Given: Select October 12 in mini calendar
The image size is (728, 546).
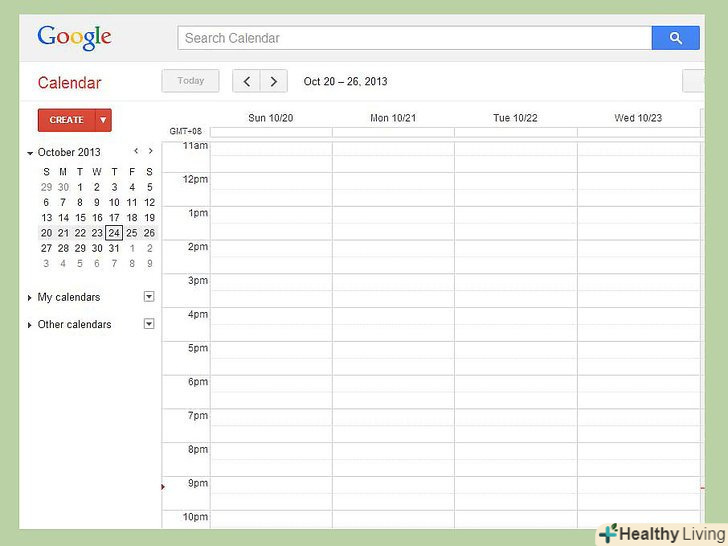Looking at the screenshot, I should 149,202.
